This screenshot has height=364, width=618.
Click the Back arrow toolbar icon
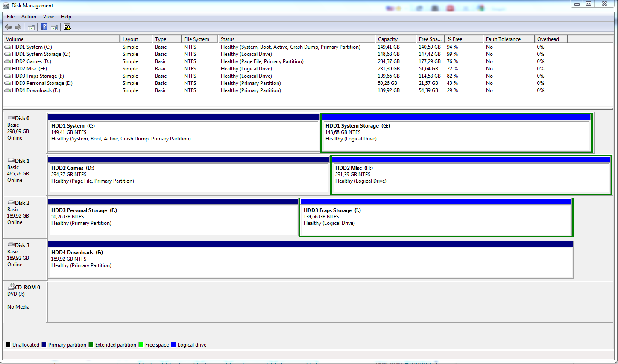[8, 27]
